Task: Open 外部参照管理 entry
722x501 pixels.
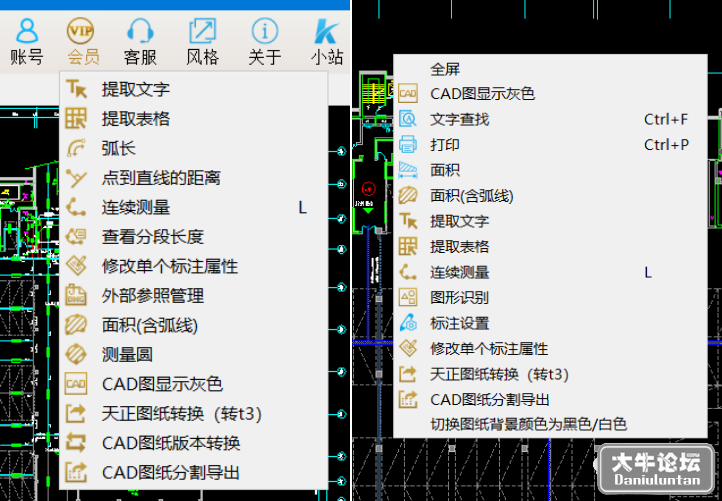Action: click(x=193, y=296)
